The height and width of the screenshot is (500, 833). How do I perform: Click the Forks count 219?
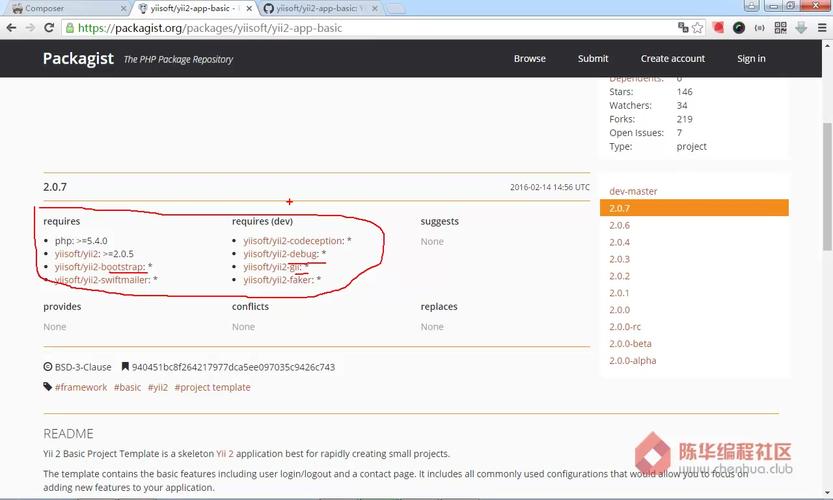tap(685, 119)
